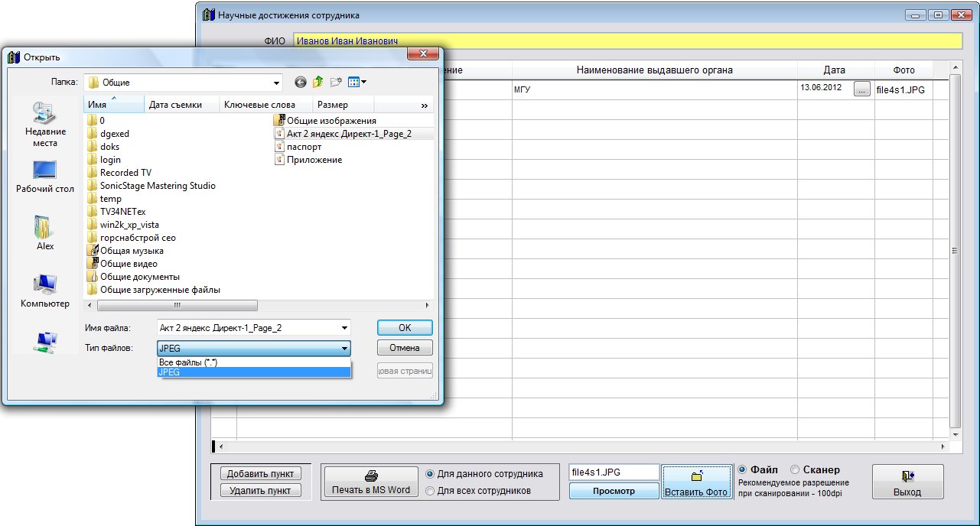Click the back navigation arrow icon
Viewport: 980px width, 526px height.
(x=301, y=83)
